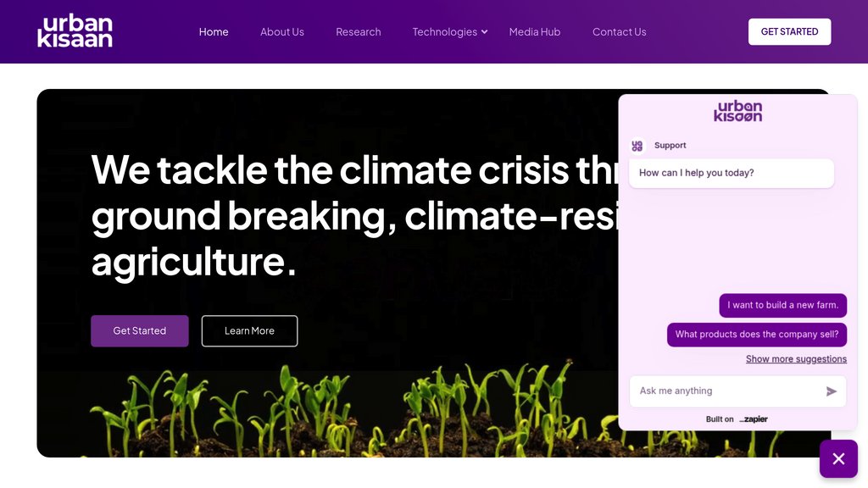Expand the Technologies dropdown chevron

point(485,32)
